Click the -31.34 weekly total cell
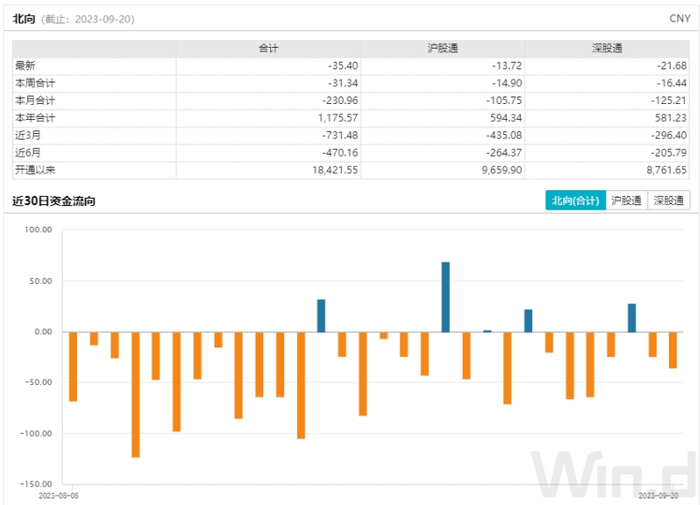Screen dimensions: 700x505 (343, 83)
